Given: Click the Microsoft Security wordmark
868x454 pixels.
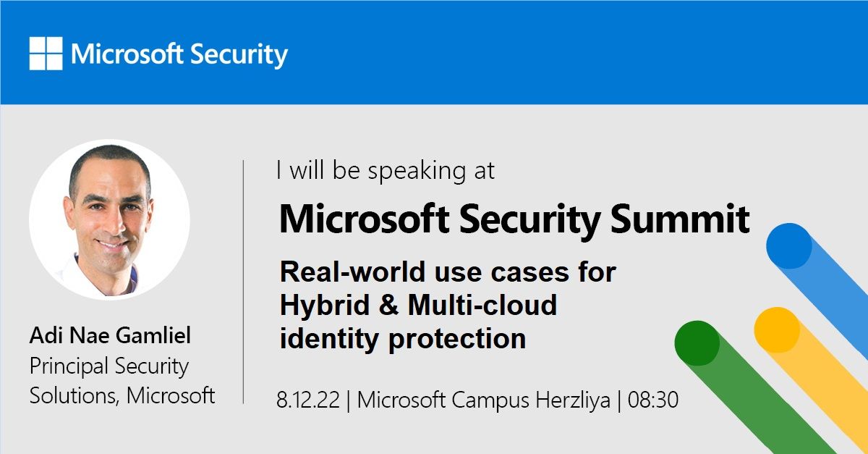Looking at the screenshot, I should click(x=179, y=54).
